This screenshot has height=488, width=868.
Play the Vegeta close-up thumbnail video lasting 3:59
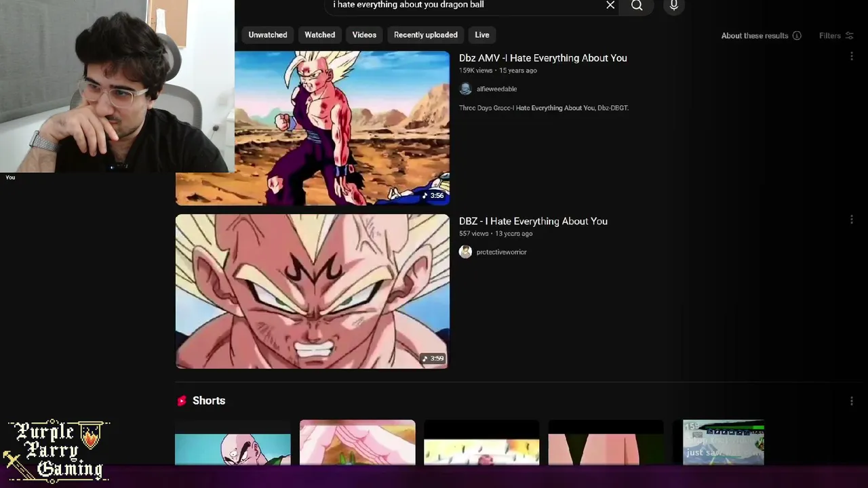tap(313, 291)
